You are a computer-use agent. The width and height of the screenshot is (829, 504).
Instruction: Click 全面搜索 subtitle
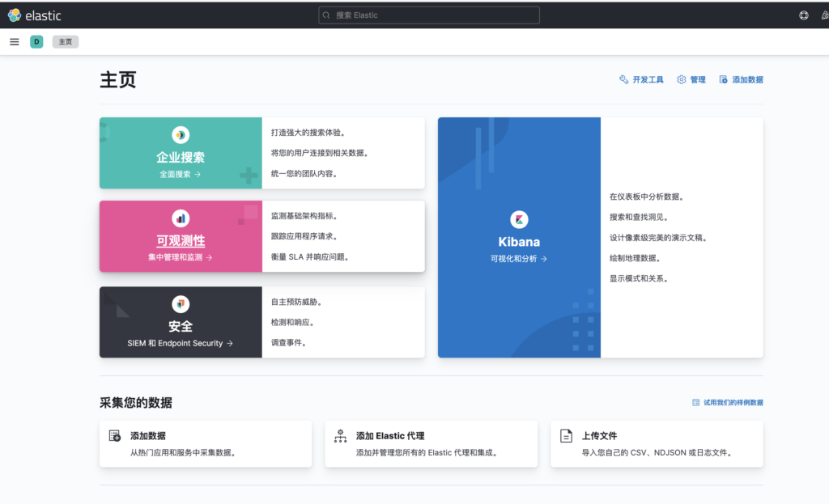175,175
